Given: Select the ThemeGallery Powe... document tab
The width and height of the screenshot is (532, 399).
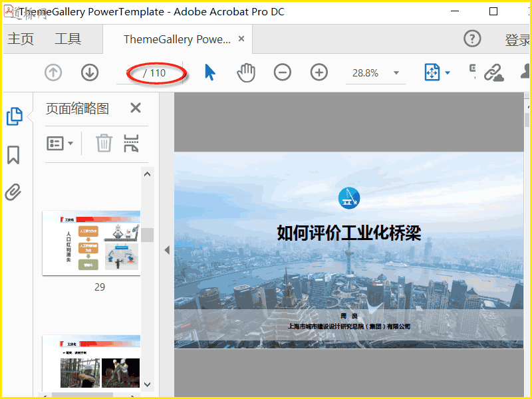Looking at the screenshot, I should [x=177, y=39].
